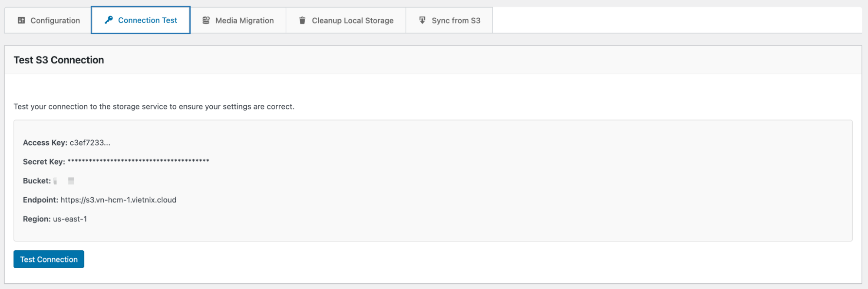Viewport: 868px width, 289px height.
Task: Select the Connection Test tab label
Action: [147, 20]
